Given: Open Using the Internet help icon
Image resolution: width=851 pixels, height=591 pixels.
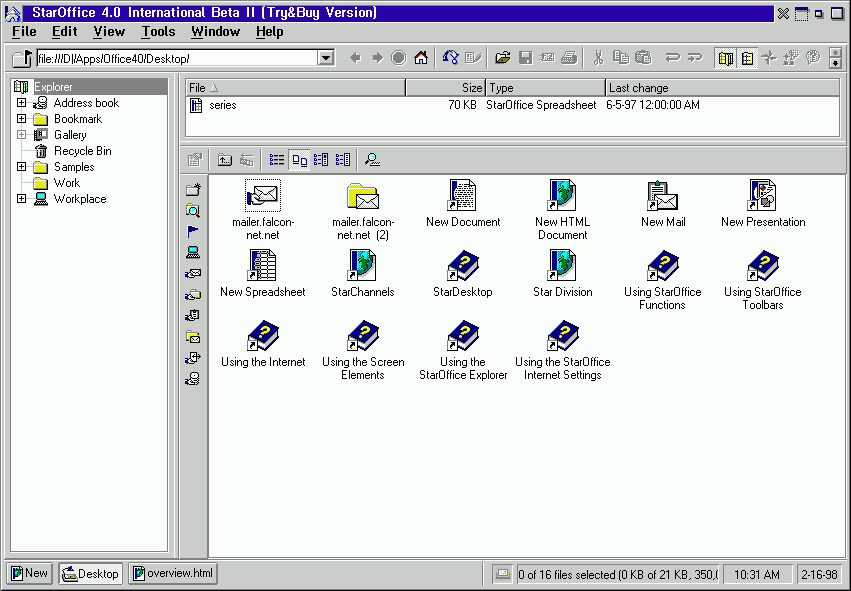Looking at the screenshot, I should coord(263,344).
